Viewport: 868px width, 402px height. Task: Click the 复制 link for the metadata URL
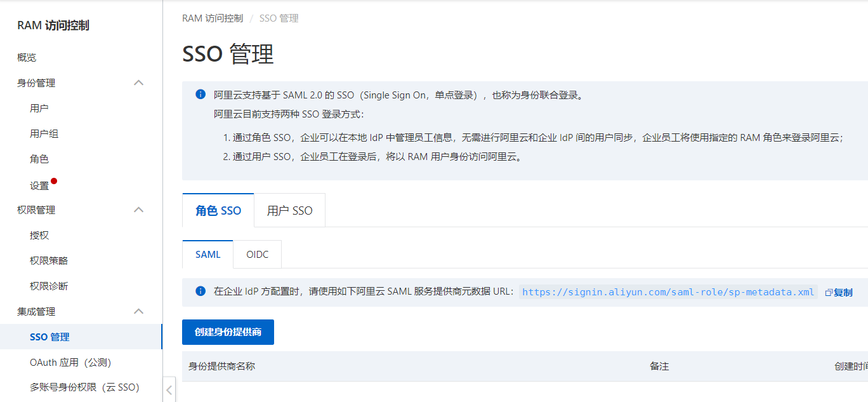[x=843, y=293]
